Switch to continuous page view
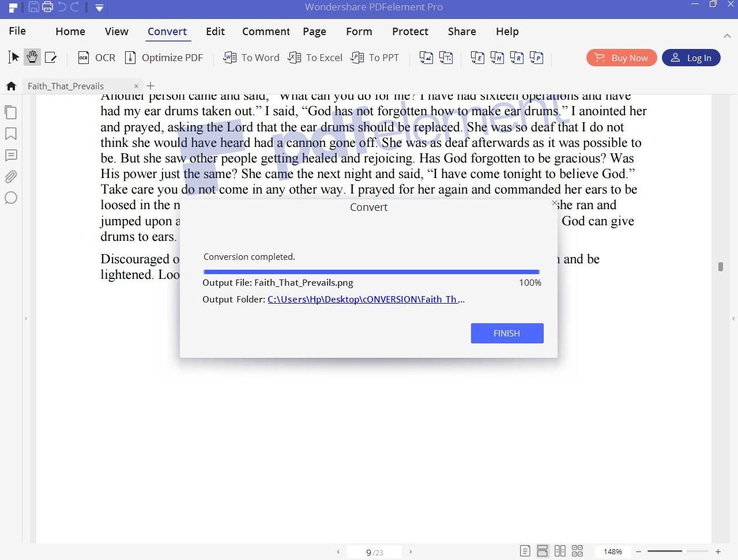 pyautogui.click(x=543, y=551)
